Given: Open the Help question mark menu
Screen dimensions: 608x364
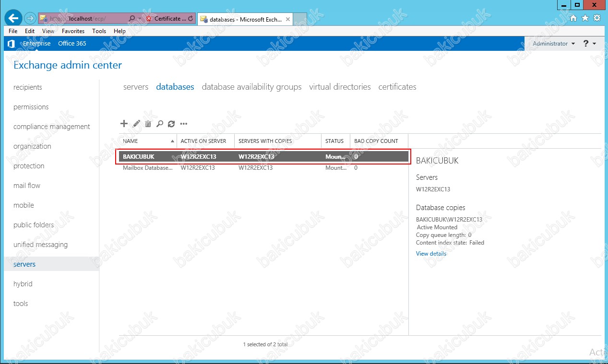Looking at the screenshot, I should [590, 44].
